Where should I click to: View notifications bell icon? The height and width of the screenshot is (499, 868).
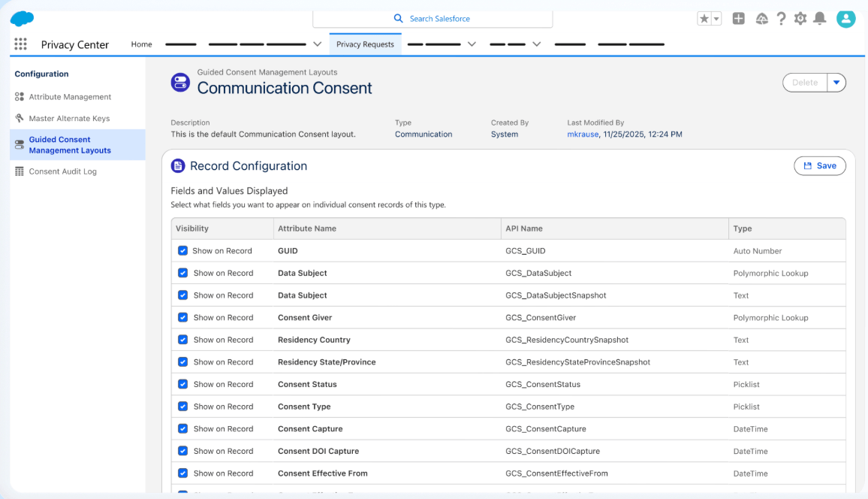point(820,19)
